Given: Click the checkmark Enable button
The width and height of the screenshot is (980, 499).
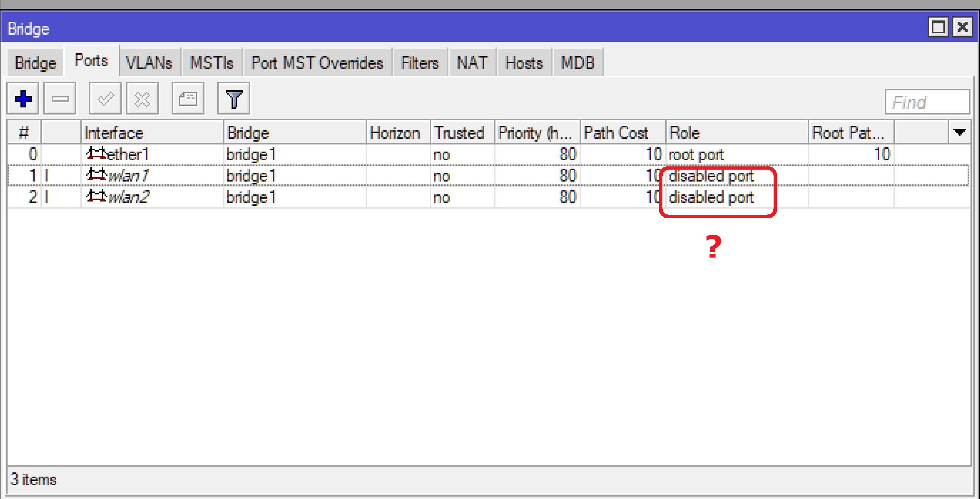Looking at the screenshot, I should coord(105,99).
